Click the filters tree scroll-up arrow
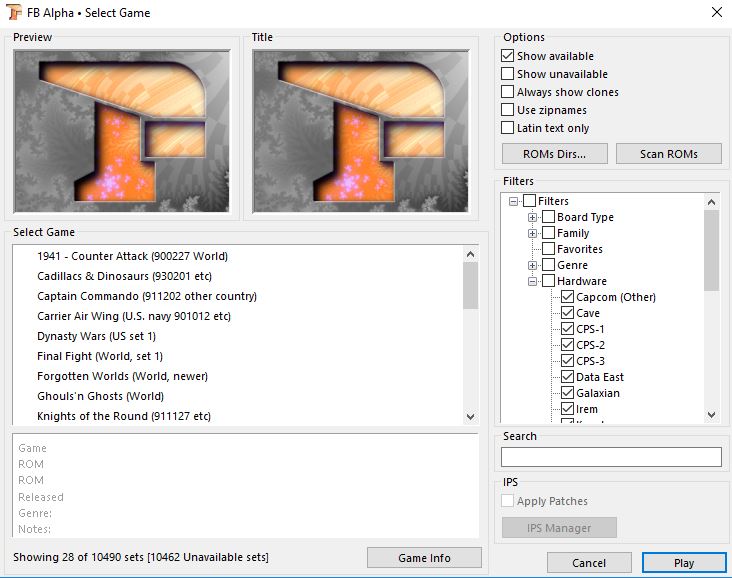Screen dimensions: 732x578 [711, 202]
